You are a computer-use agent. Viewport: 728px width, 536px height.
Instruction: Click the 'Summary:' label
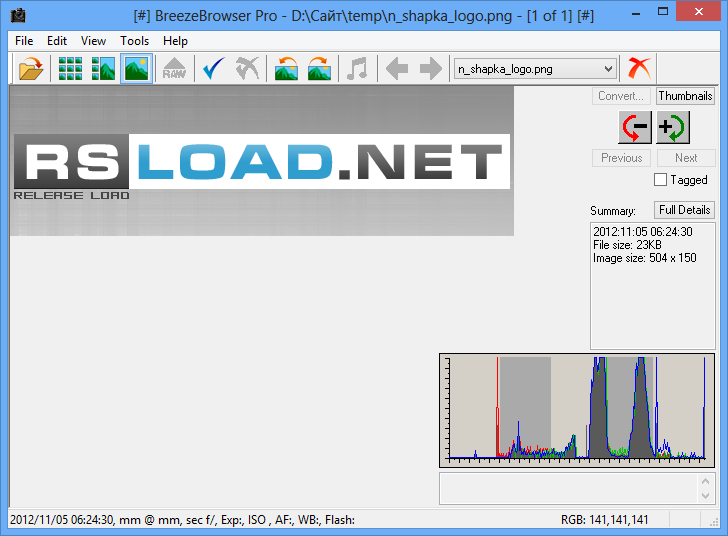click(x=613, y=211)
